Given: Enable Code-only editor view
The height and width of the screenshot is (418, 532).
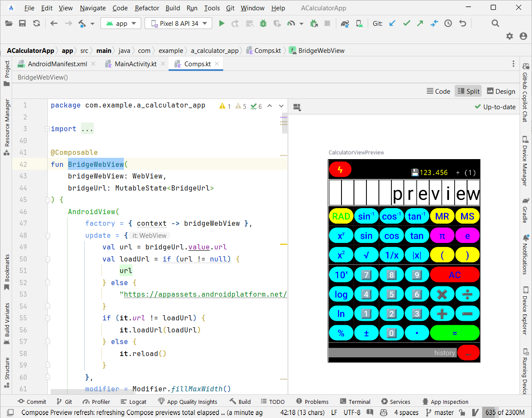Looking at the screenshot, I should (438, 91).
